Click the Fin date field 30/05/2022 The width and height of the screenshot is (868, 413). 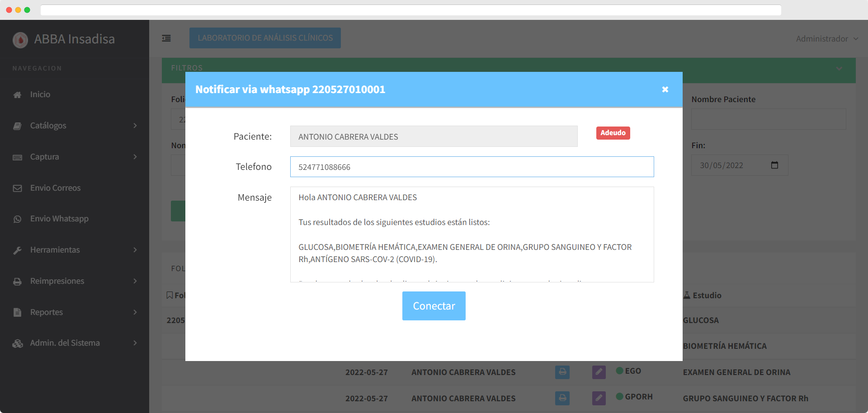(740, 165)
